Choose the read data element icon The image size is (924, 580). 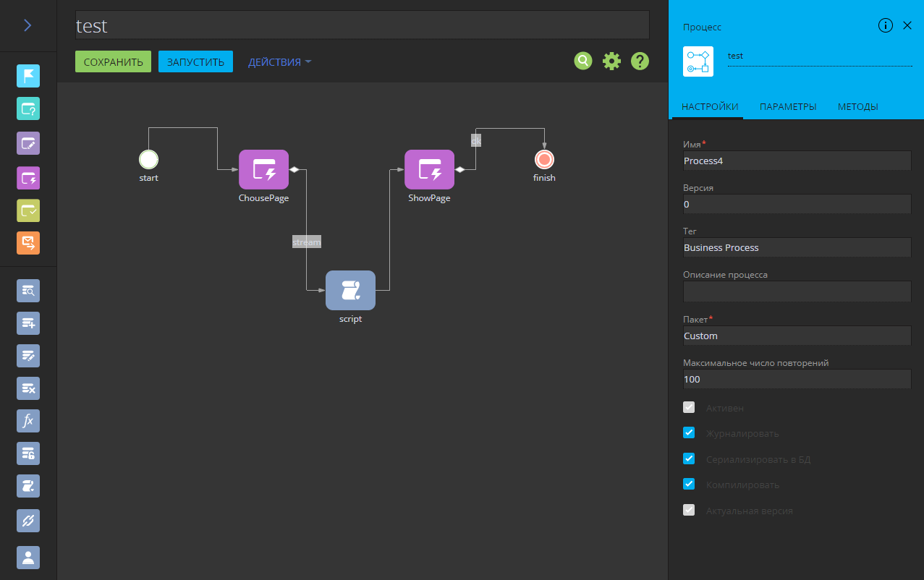[28, 290]
